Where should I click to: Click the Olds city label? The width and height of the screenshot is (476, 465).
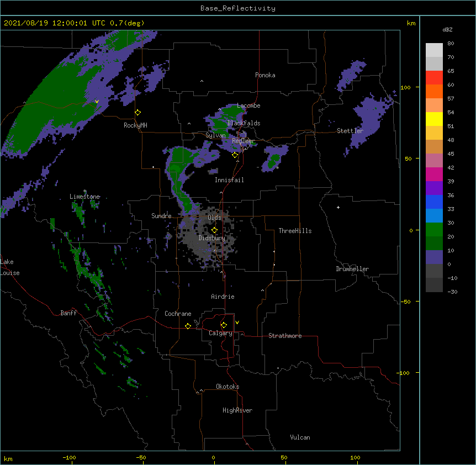coord(214,218)
